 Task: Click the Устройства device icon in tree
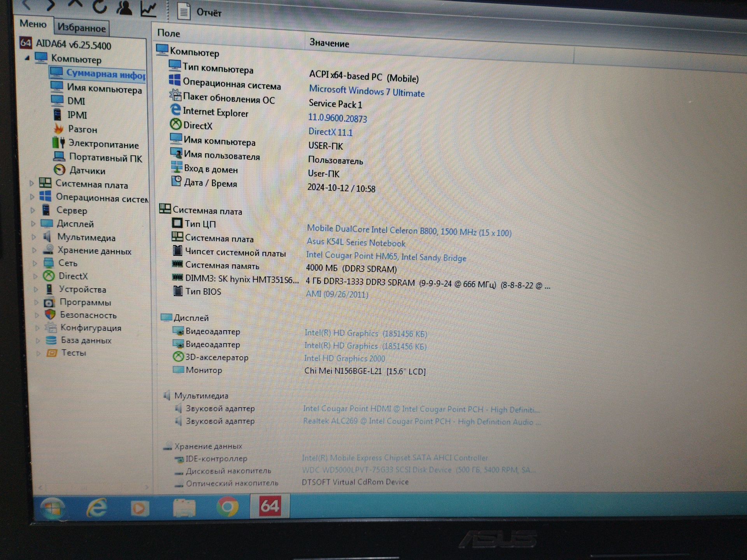coord(49,289)
